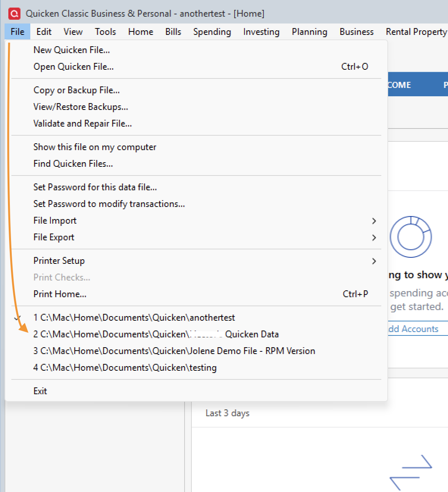
Task: Click the spending donut chart icon
Action: pyautogui.click(x=410, y=237)
